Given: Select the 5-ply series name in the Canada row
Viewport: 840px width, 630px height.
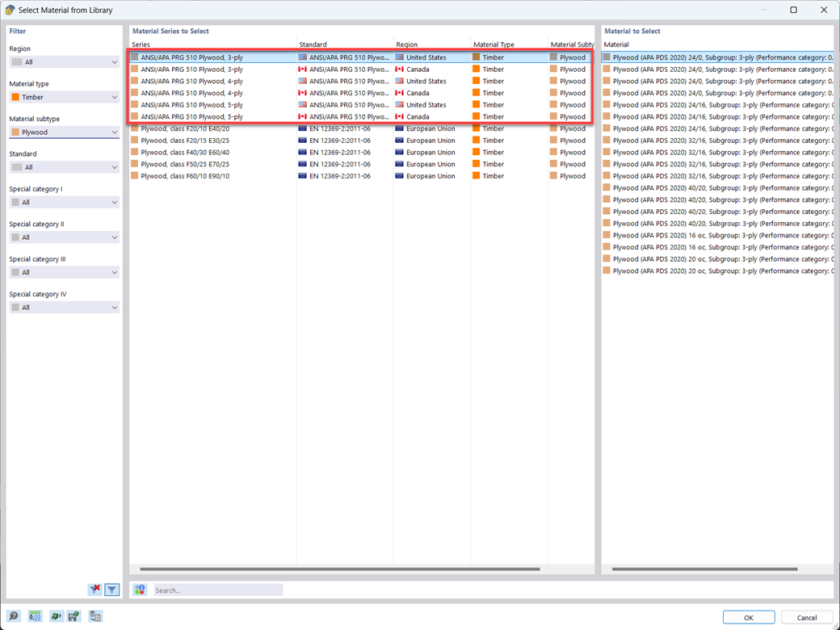Looking at the screenshot, I should [191, 117].
